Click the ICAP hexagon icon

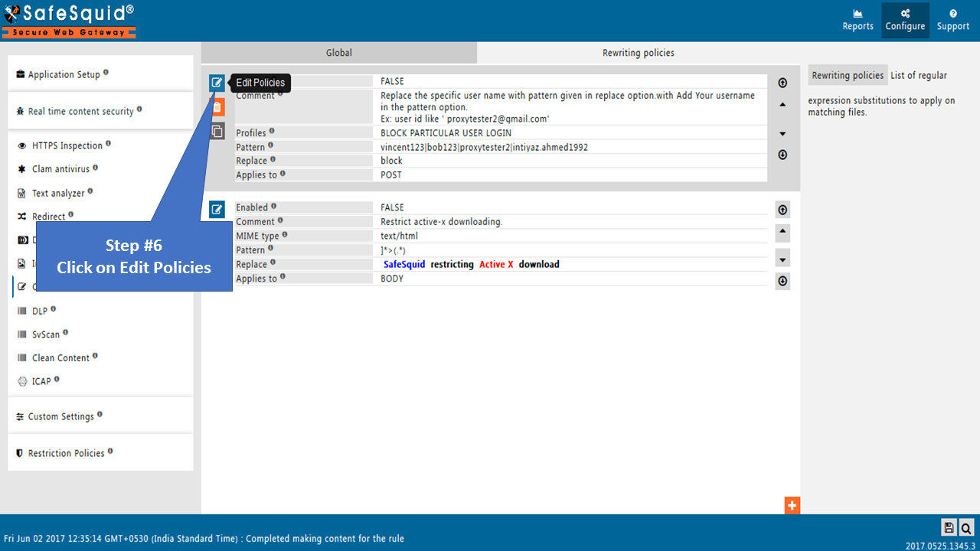(x=22, y=381)
